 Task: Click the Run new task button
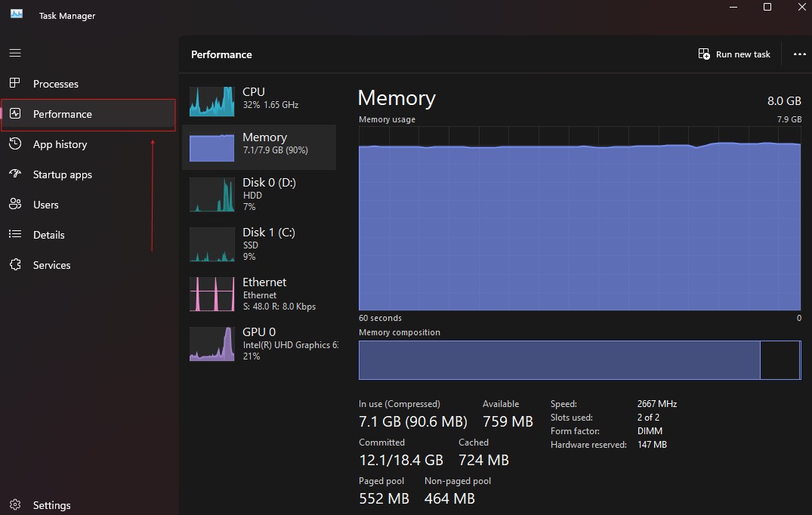click(x=734, y=54)
